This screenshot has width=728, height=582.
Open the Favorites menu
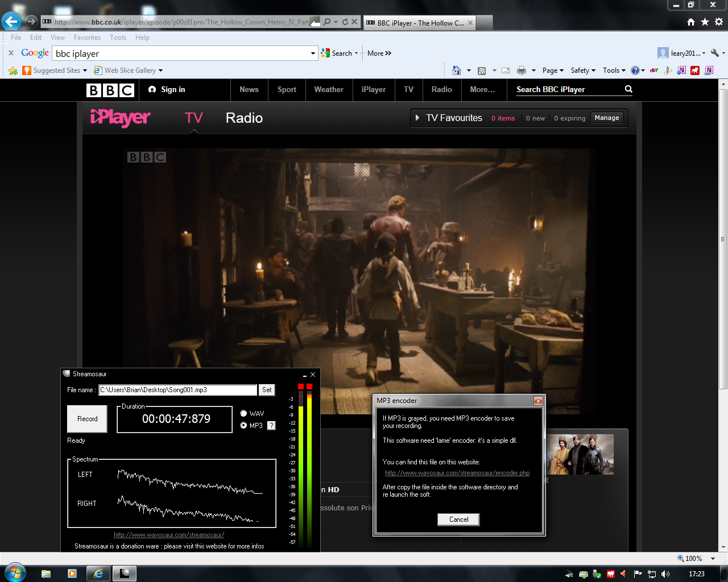coord(87,38)
